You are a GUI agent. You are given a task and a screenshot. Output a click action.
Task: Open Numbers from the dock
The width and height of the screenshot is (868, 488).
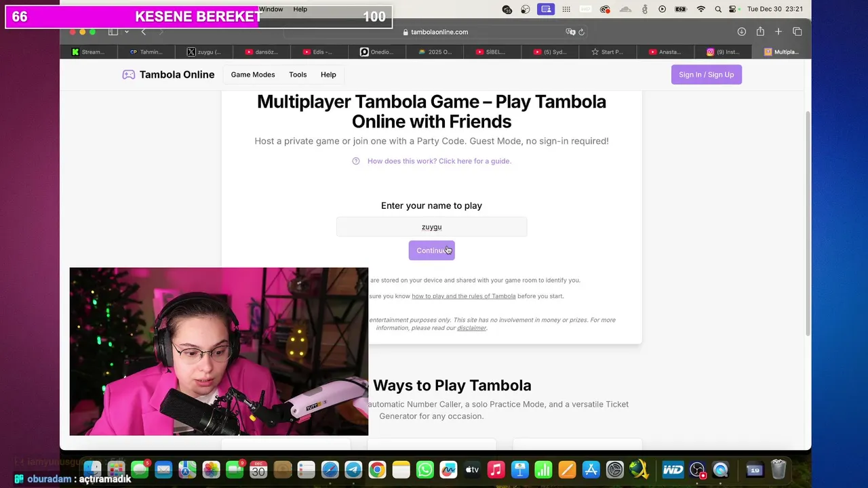pos(544,469)
